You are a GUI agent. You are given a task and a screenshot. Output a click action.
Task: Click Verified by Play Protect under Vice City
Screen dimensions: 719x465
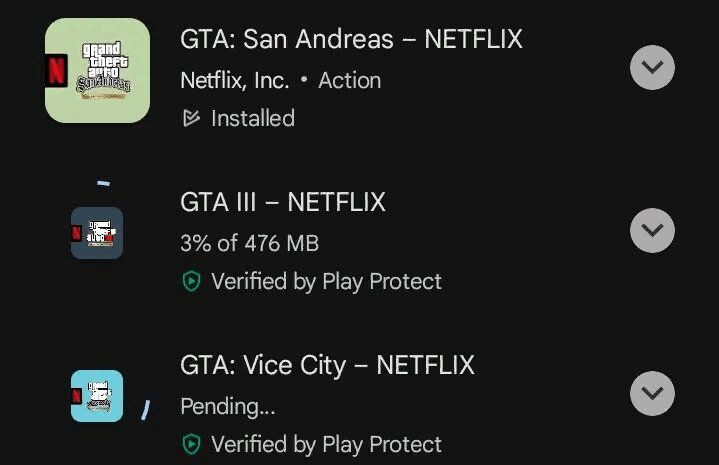[x=326, y=444]
